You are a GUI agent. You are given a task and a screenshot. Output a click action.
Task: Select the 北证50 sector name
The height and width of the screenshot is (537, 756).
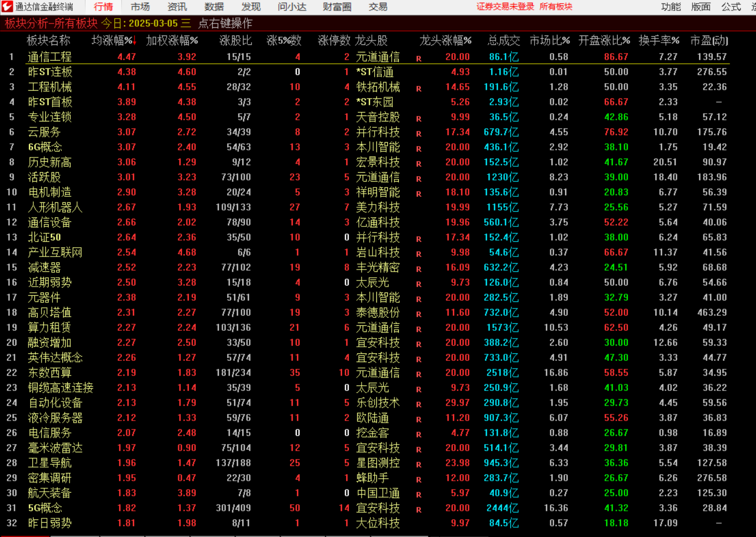(45, 237)
